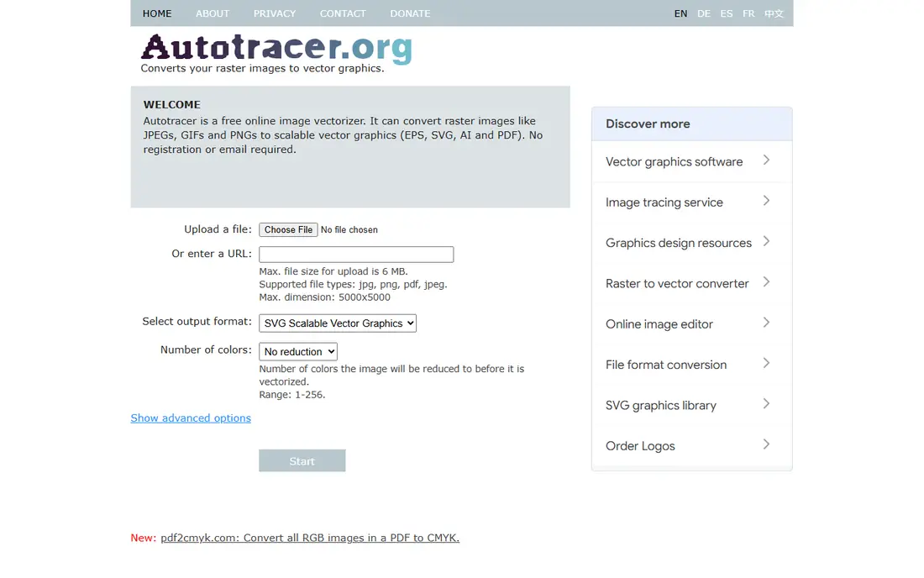Click chevron next to Graphics design resources
This screenshot has width=924, height=578.
767,242
